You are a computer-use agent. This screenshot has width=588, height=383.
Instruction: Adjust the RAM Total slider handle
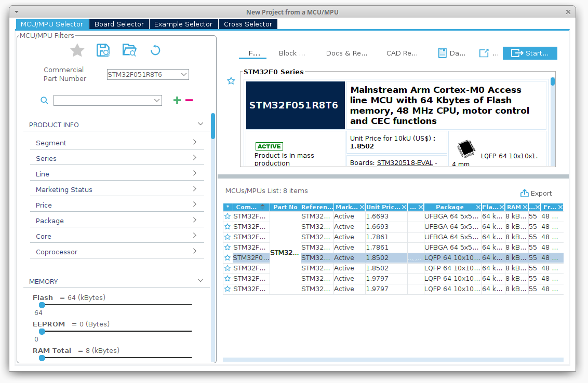42,358
